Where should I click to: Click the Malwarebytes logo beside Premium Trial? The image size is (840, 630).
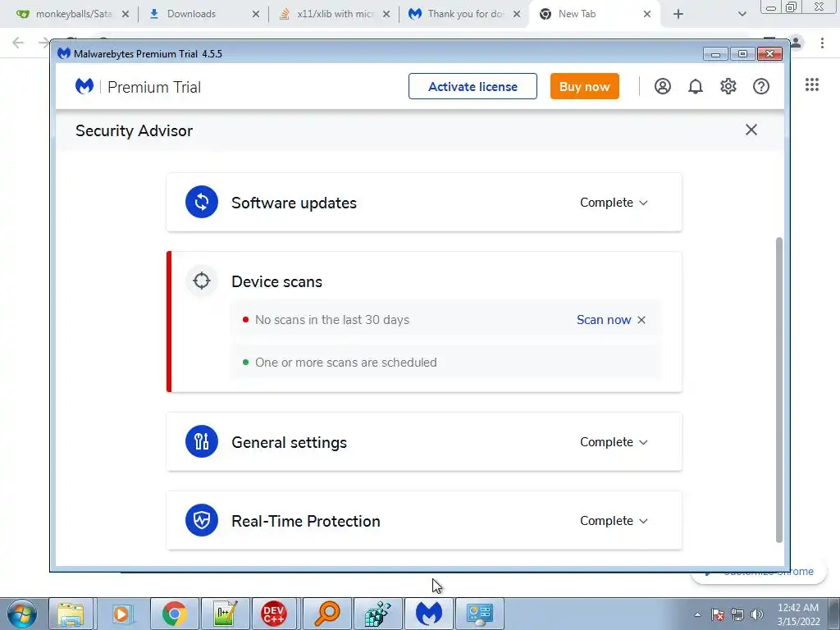[84, 86]
